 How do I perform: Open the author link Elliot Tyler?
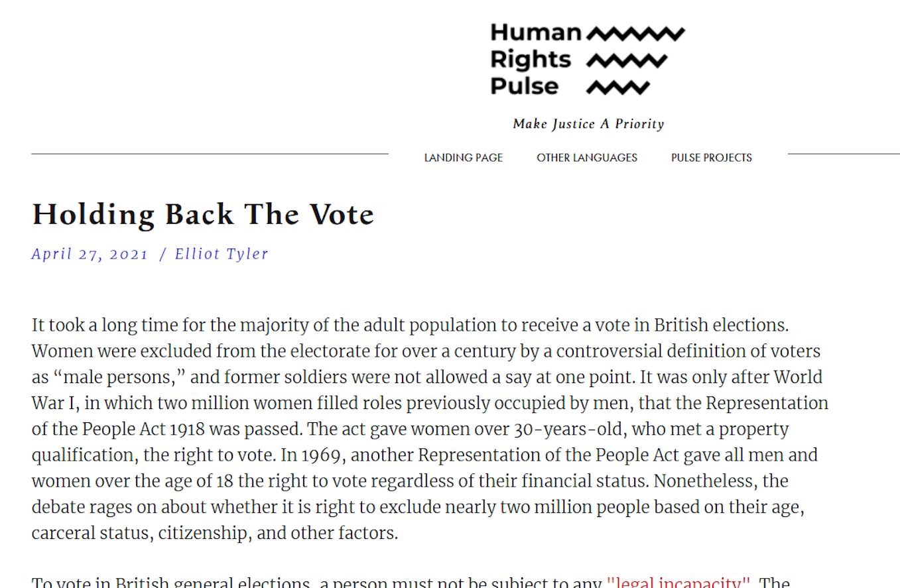pos(222,254)
